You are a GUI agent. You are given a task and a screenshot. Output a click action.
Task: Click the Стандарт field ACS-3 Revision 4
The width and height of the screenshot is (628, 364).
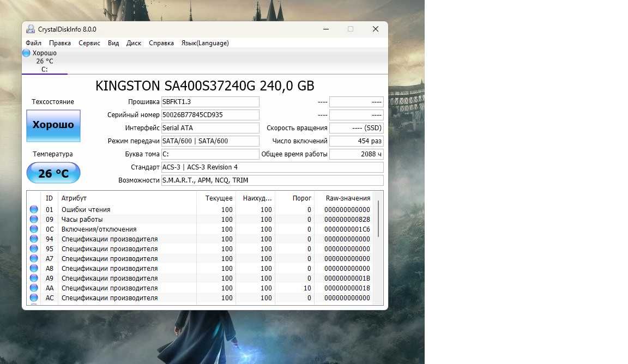click(x=273, y=167)
